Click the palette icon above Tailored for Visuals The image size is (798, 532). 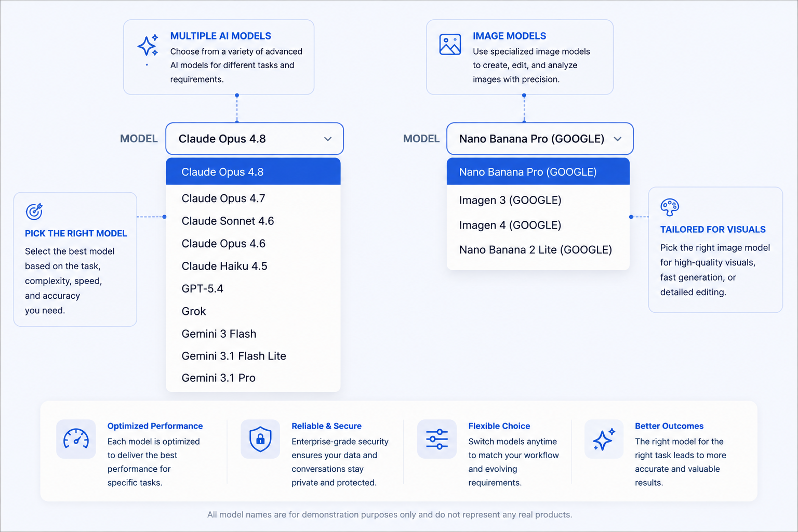click(670, 207)
